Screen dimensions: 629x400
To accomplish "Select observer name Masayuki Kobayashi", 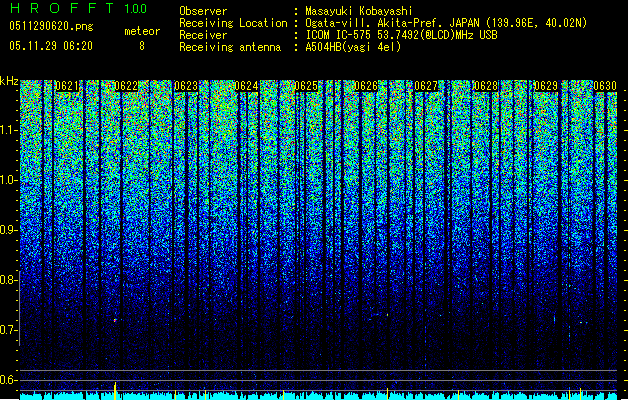I will 359,11.
